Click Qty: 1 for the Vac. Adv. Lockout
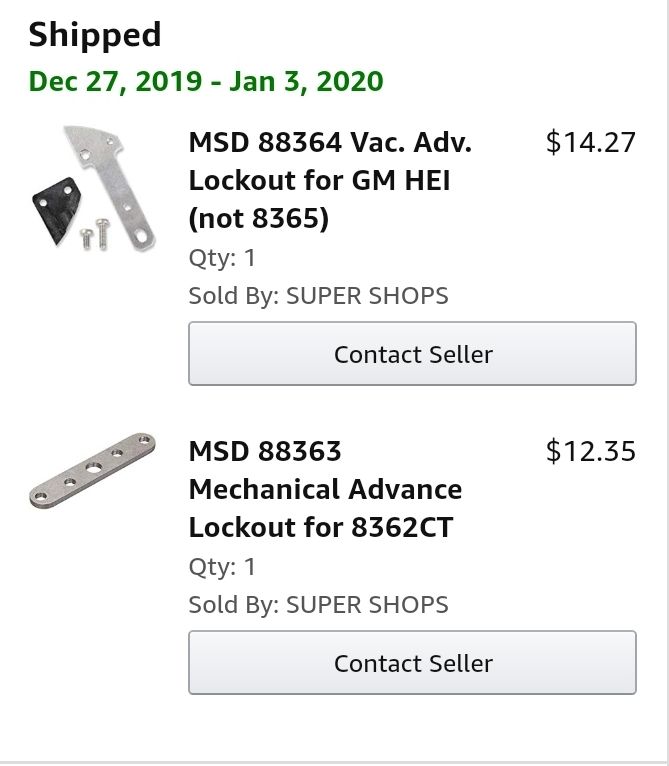Screen dimensions: 669x766 tap(222, 258)
